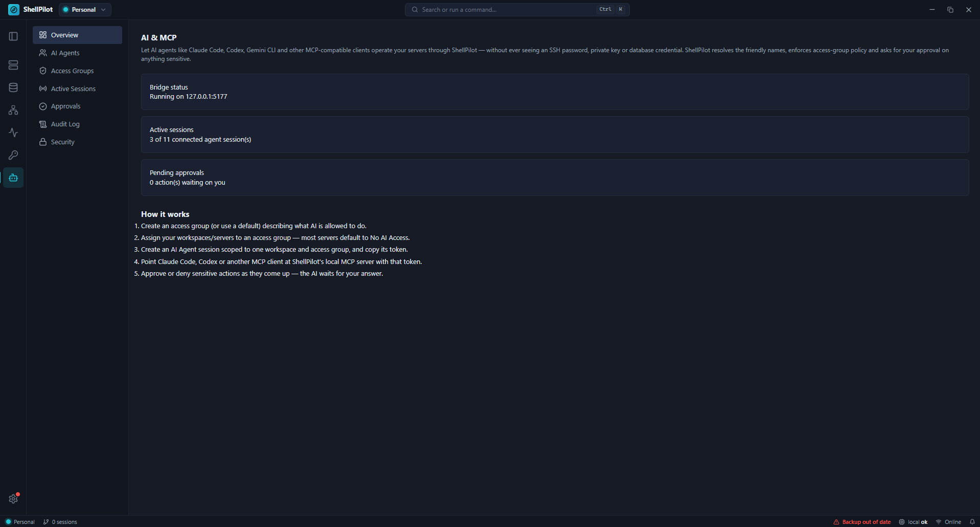
Task: Open settings gear with notification dot
Action: [13, 498]
